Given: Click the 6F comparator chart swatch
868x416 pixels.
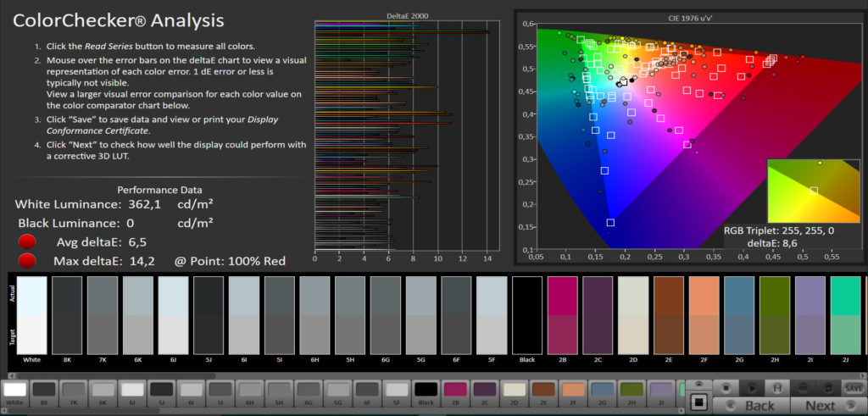Looking at the screenshot, I should coord(457,315).
